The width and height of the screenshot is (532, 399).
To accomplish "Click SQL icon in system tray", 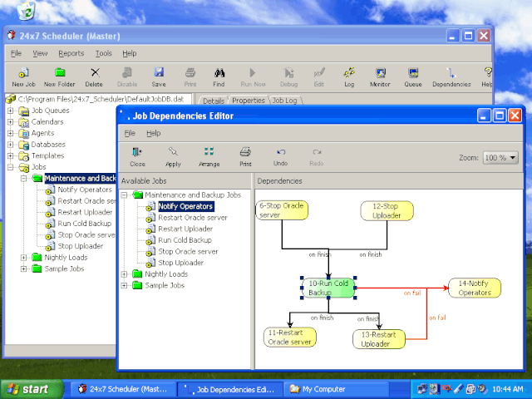I will tap(446, 388).
